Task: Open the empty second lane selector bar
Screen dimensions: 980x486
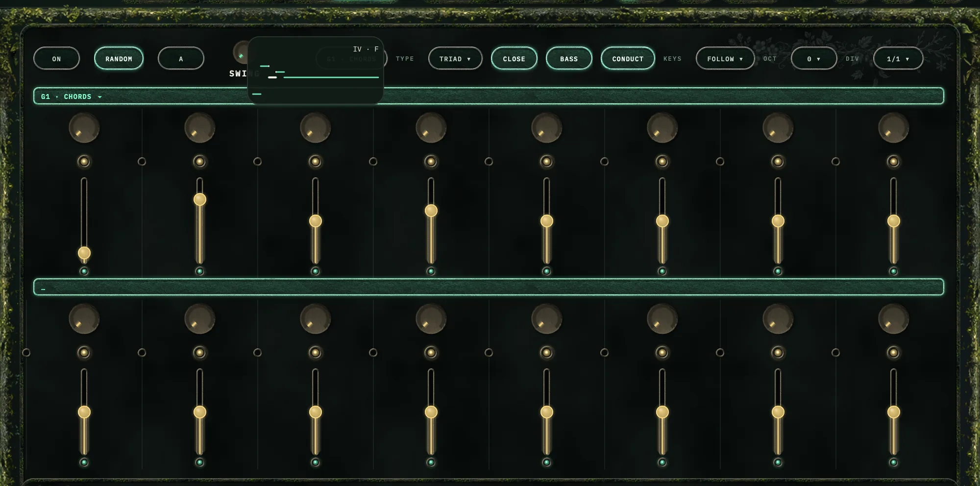Action: click(x=489, y=287)
